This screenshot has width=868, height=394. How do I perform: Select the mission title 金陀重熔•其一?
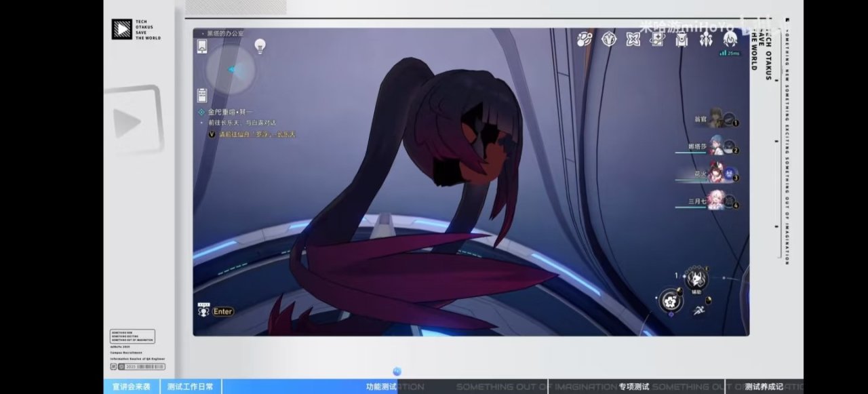click(x=230, y=112)
